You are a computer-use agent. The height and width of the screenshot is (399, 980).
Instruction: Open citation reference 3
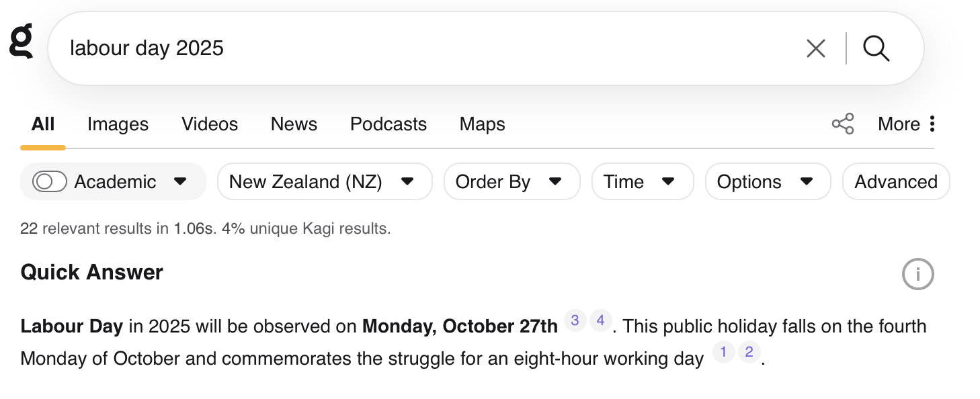pos(575,320)
